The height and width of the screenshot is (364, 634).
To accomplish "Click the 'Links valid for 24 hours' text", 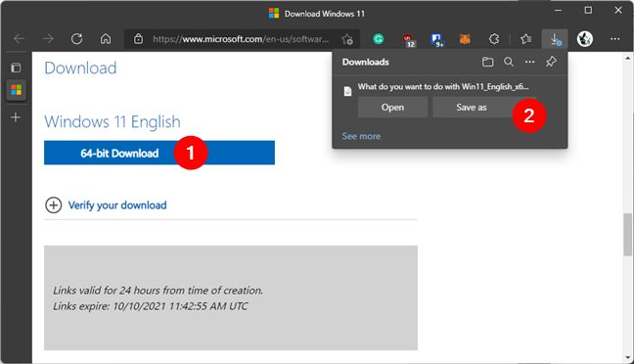I will 158,291.
